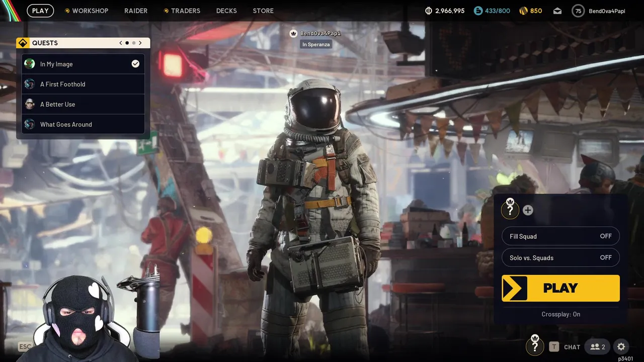Open the WORKSHOP tab
Viewport: 644px width, 362px height.
[90, 11]
